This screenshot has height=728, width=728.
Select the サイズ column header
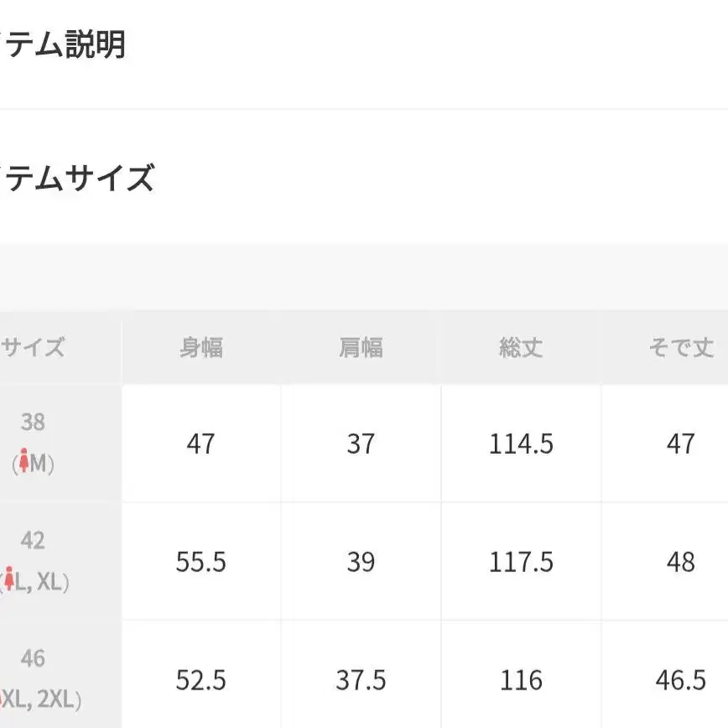tap(34, 347)
